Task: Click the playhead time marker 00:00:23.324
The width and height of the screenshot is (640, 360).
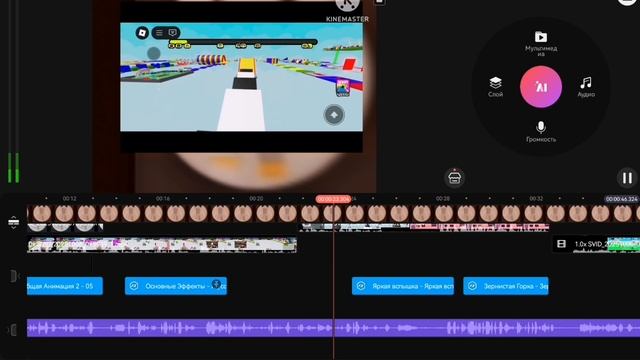Action: (333, 199)
